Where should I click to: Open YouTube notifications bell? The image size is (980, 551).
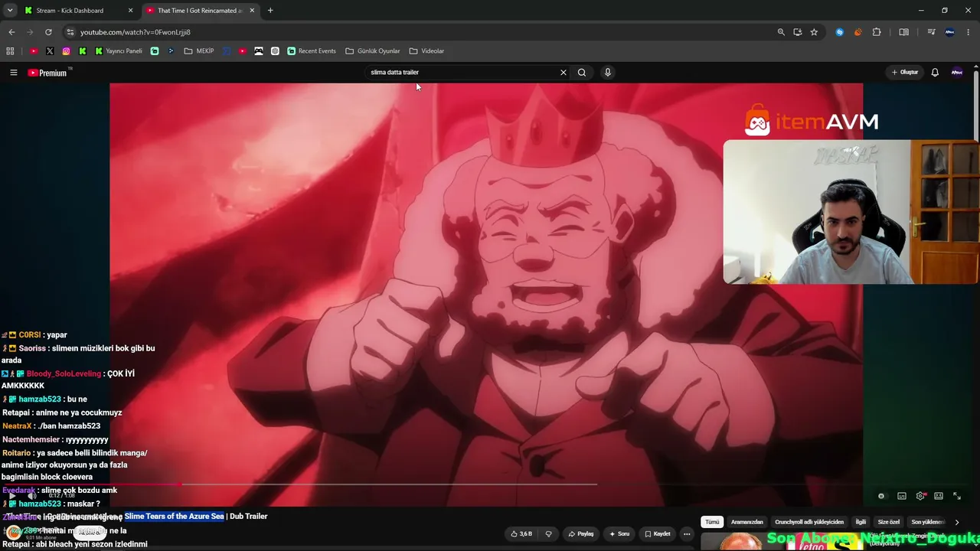(935, 73)
